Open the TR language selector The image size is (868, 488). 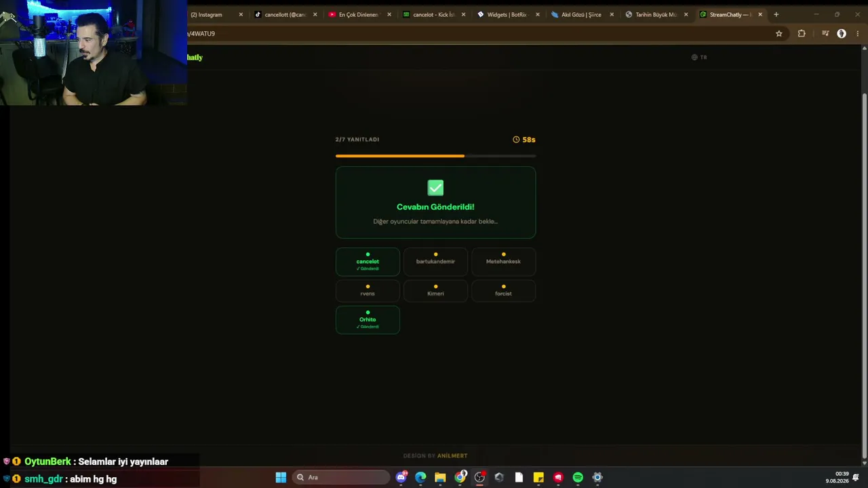(x=699, y=58)
